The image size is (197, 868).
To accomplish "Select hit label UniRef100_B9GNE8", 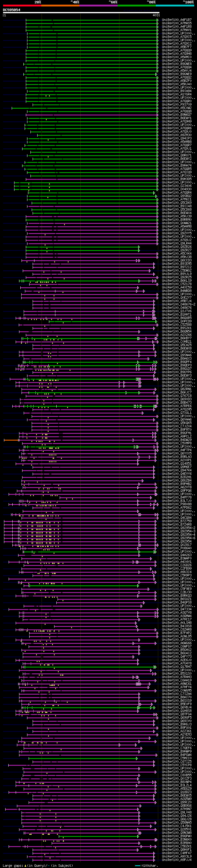I will tap(177, 64).
